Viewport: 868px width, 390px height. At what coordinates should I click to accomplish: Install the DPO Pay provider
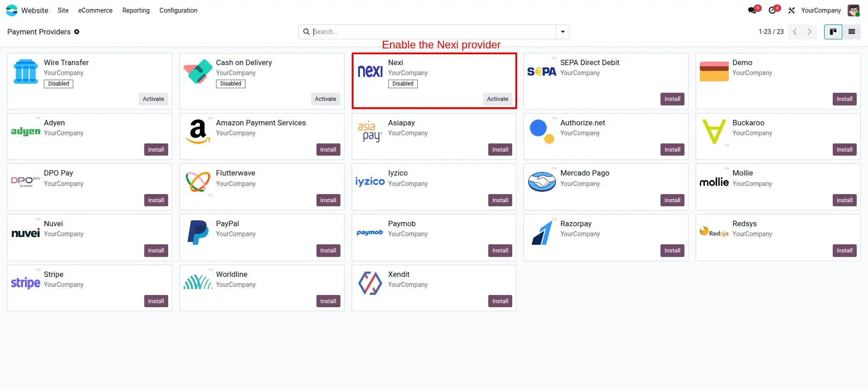pos(156,200)
